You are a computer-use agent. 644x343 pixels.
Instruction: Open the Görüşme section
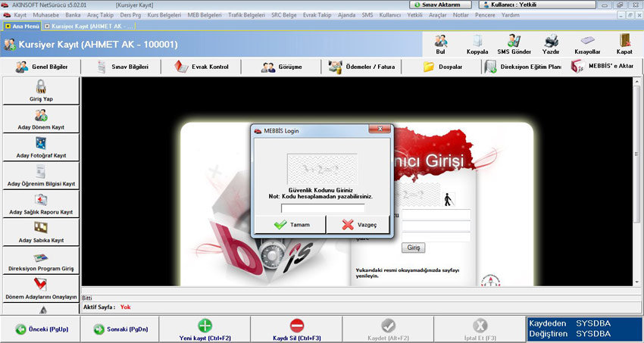tap(281, 67)
